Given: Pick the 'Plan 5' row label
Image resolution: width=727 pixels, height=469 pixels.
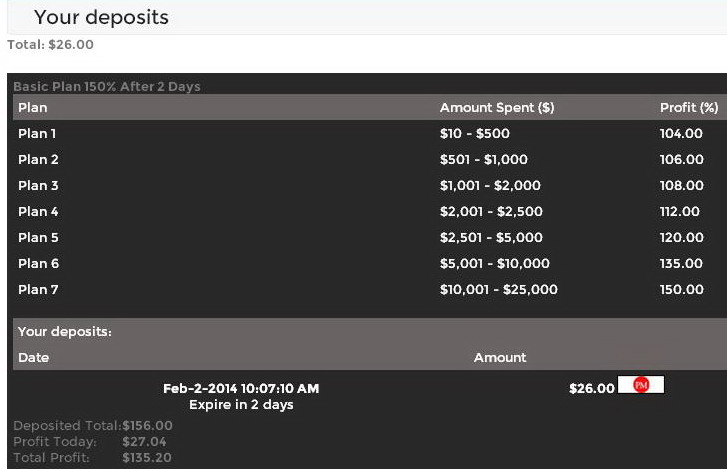Looking at the screenshot, I should (38, 237).
